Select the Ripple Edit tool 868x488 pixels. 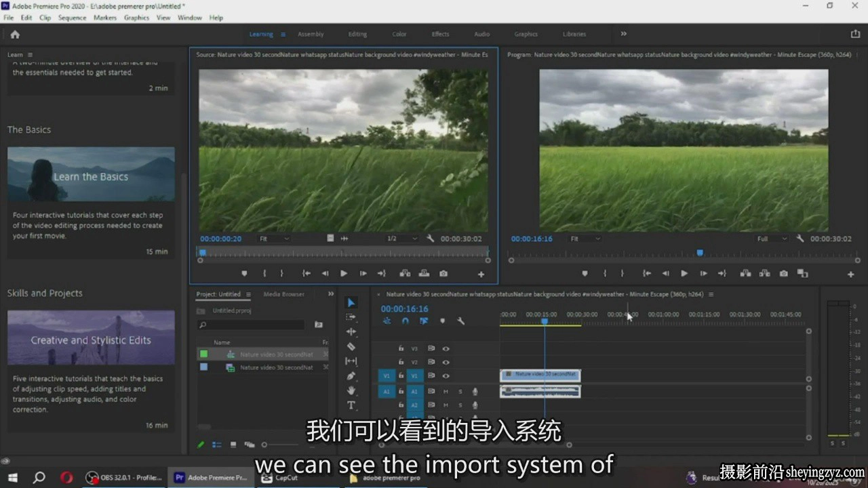(x=351, y=331)
